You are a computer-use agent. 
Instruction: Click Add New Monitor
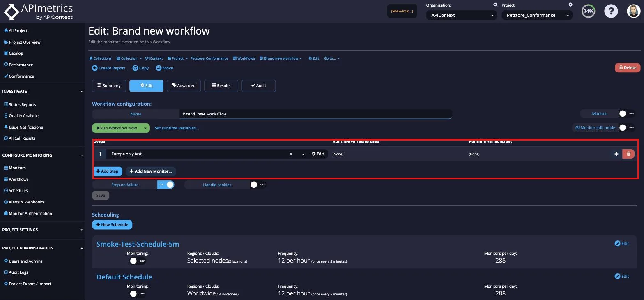[151, 171]
